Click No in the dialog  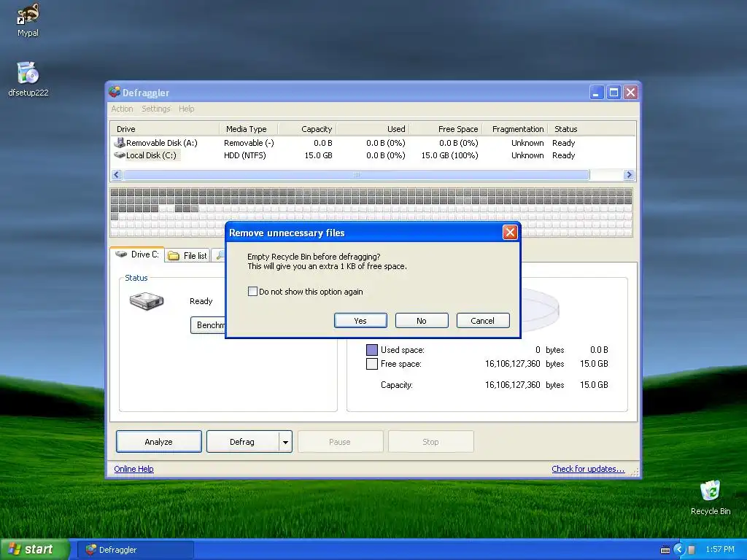(422, 321)
